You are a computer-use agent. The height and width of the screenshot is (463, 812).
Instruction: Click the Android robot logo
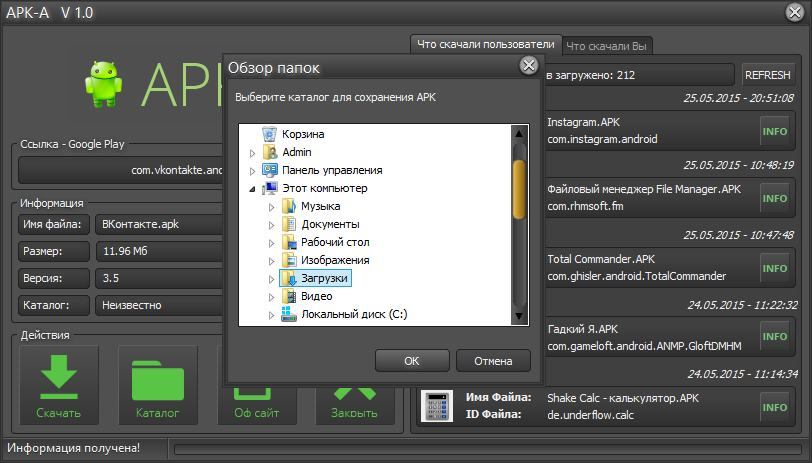(x=104, y=84)
